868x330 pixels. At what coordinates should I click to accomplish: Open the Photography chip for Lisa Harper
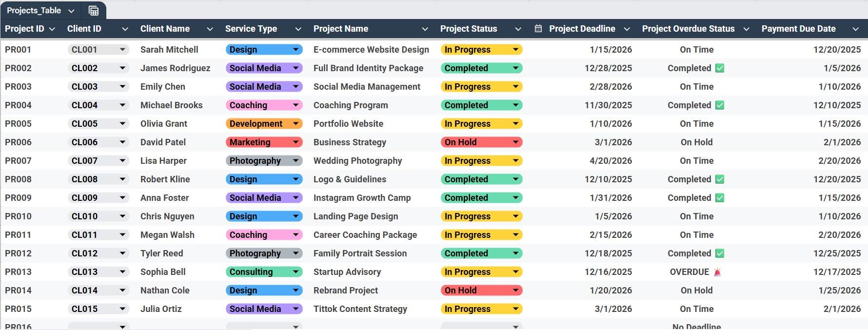click(x=264, y=161)
